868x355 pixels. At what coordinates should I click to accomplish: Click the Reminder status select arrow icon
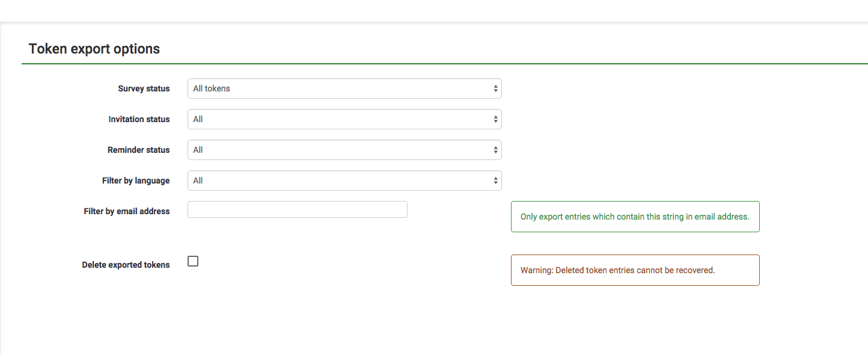(495, 150)
